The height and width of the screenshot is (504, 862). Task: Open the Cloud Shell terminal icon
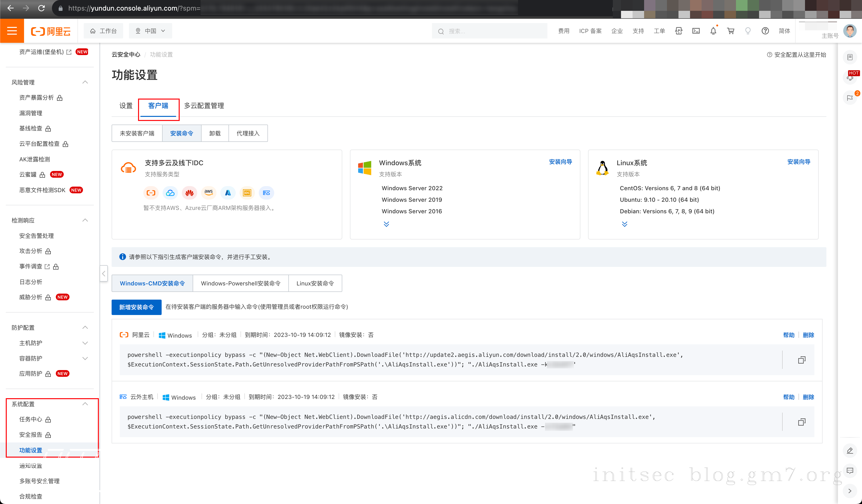coord(696,31)
